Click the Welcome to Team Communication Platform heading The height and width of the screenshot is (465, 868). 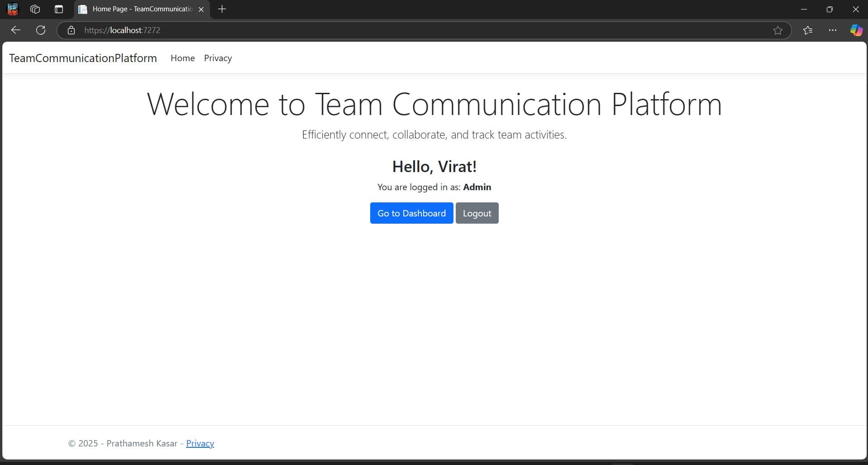[x=434, y=104]
